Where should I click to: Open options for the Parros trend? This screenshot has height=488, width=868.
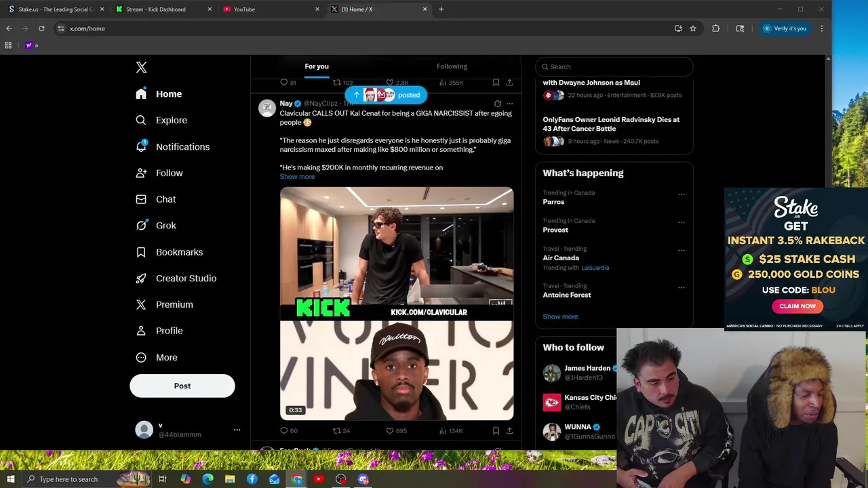click(x=682, y=195)
